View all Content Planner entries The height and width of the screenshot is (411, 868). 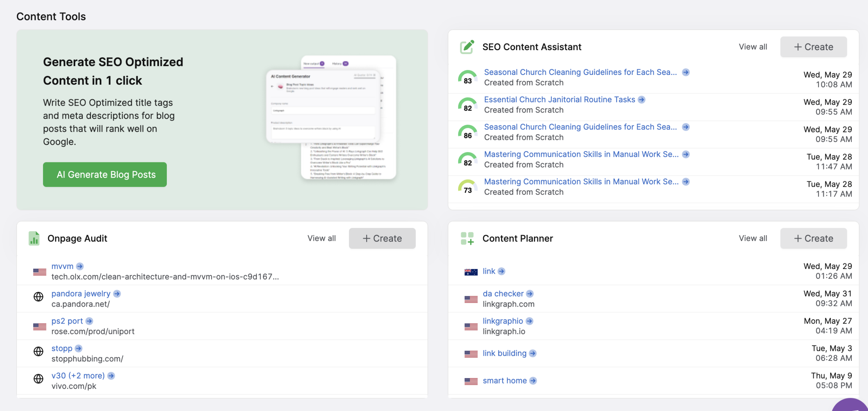point(753,238)
